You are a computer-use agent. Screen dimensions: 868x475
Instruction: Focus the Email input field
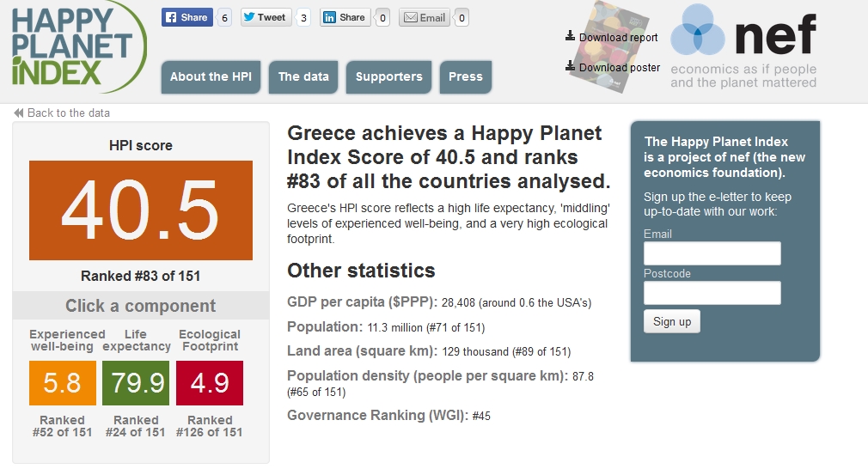712,253
